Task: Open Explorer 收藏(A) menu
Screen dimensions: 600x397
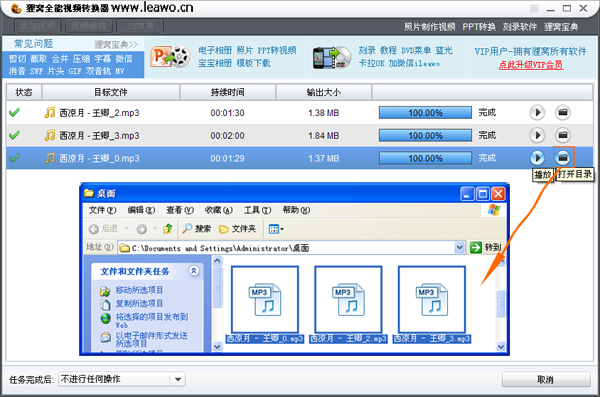Action: tap(218, 210)
